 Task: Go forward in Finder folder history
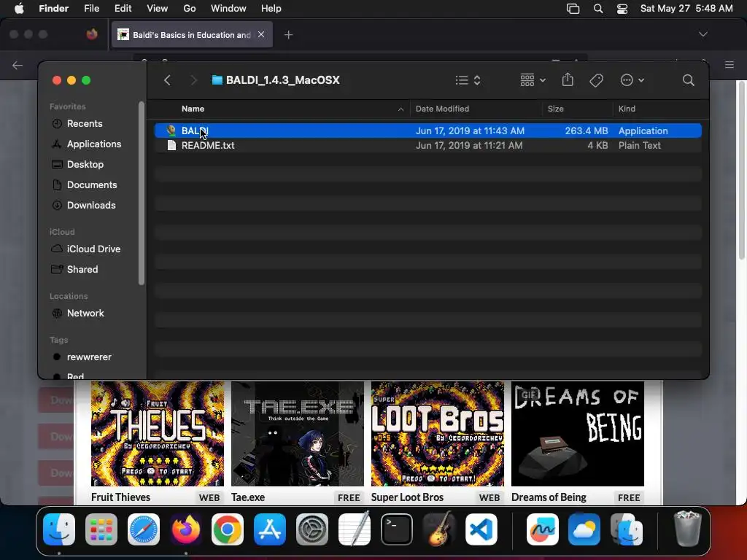193,80
